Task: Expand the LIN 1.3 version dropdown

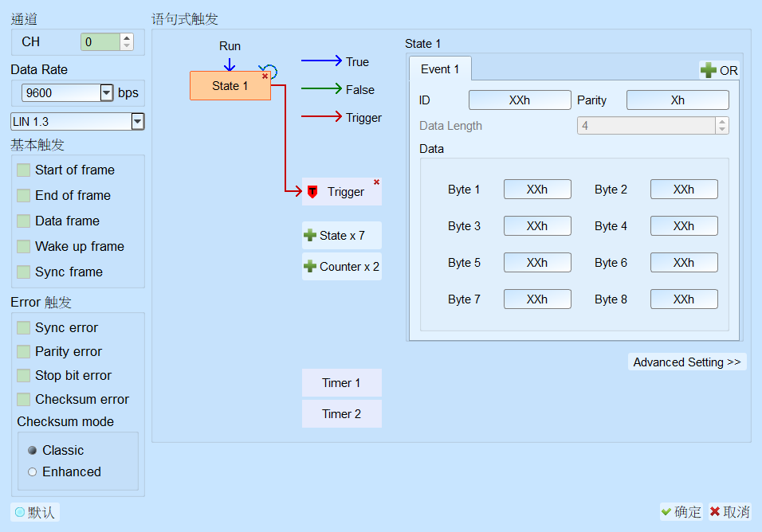Action: [138, 121]
